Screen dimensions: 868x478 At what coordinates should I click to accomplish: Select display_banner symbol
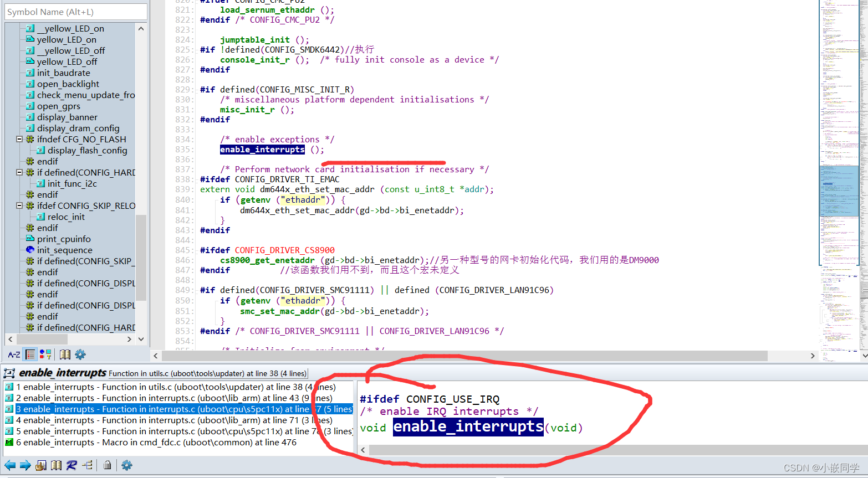coord(67,117)
